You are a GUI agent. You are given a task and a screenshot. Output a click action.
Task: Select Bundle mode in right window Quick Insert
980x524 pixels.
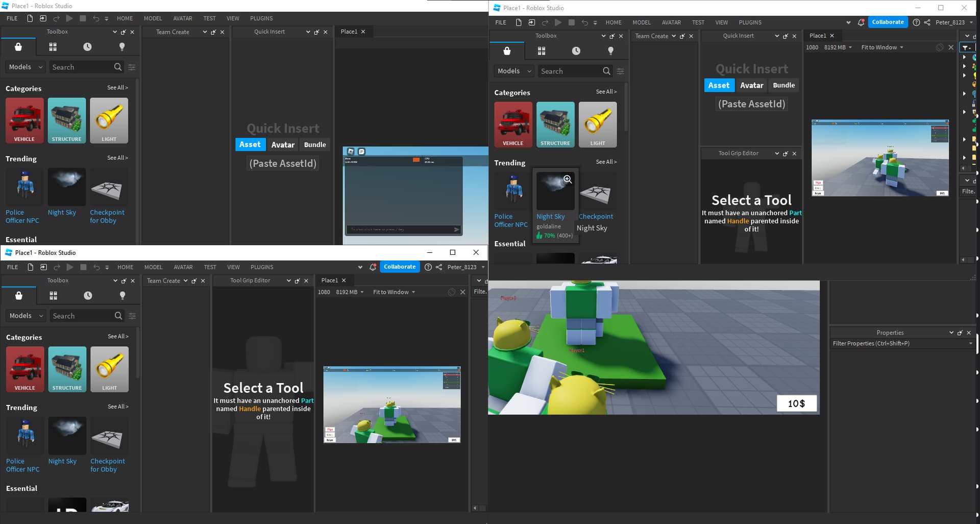pos(784,85)
